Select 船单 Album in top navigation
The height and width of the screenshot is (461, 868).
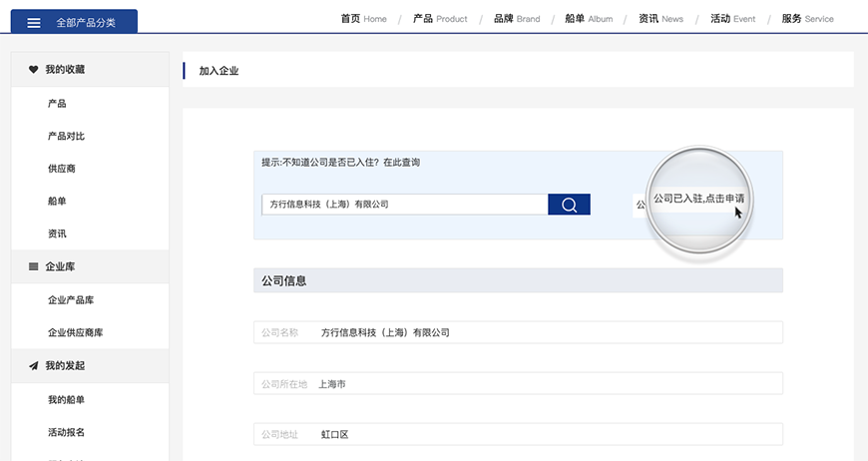click(589, 19)
